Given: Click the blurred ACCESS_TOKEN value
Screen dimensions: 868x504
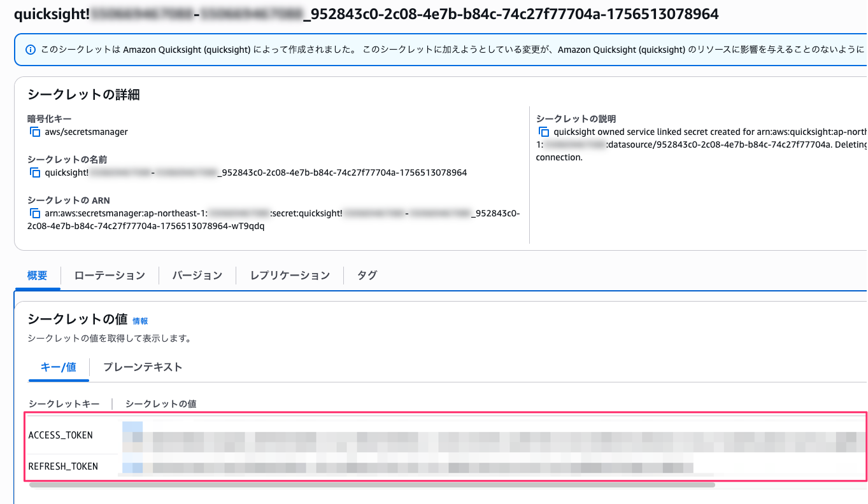Looking at the screenshot, I should point(494,436).
